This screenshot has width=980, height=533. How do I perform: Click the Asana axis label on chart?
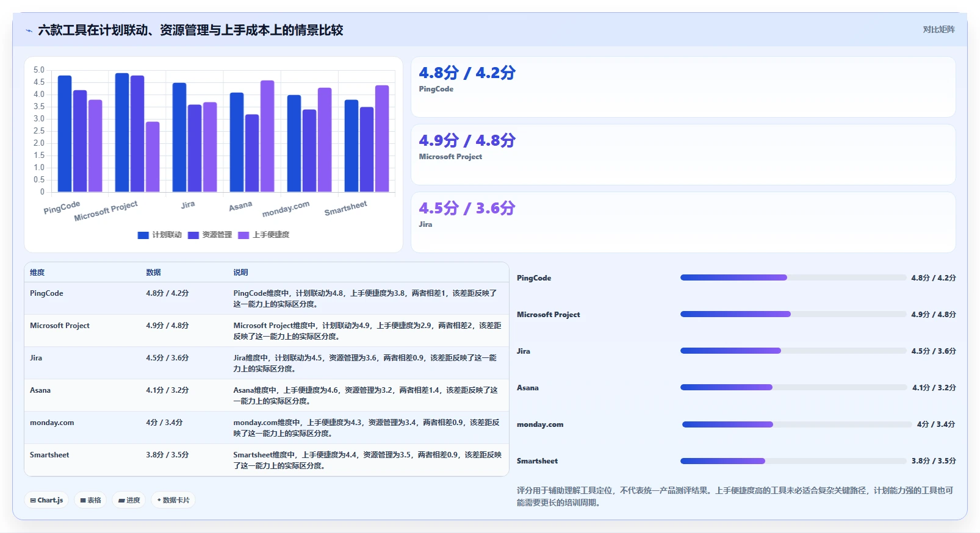tap(240, 206)
